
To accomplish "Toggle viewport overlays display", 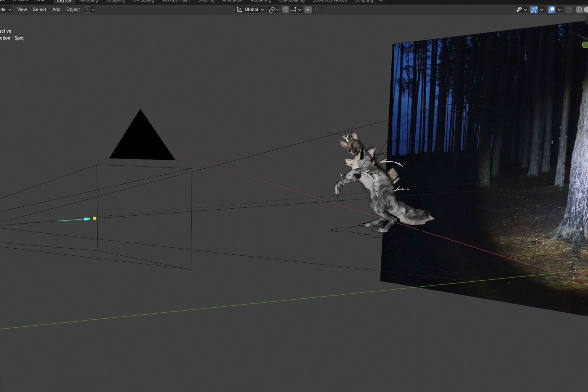I will pyautogui.click(x=552, y=10).
